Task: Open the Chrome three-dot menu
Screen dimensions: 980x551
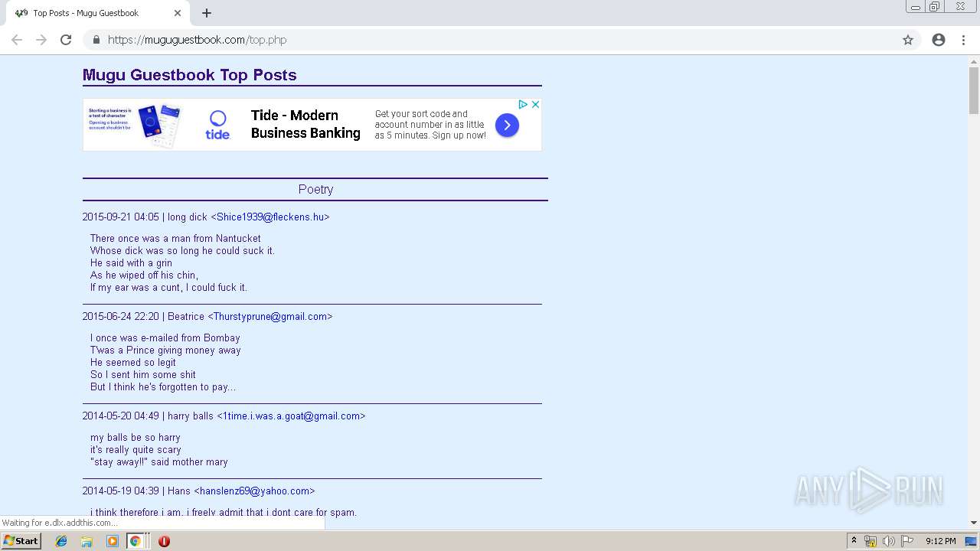Action: pyautogui.click(x=963, y=40)
